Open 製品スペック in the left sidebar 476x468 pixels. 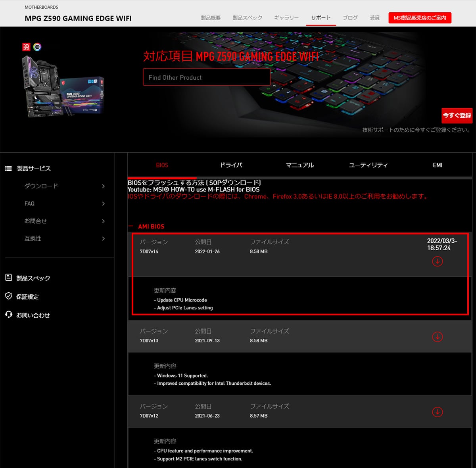33,278
